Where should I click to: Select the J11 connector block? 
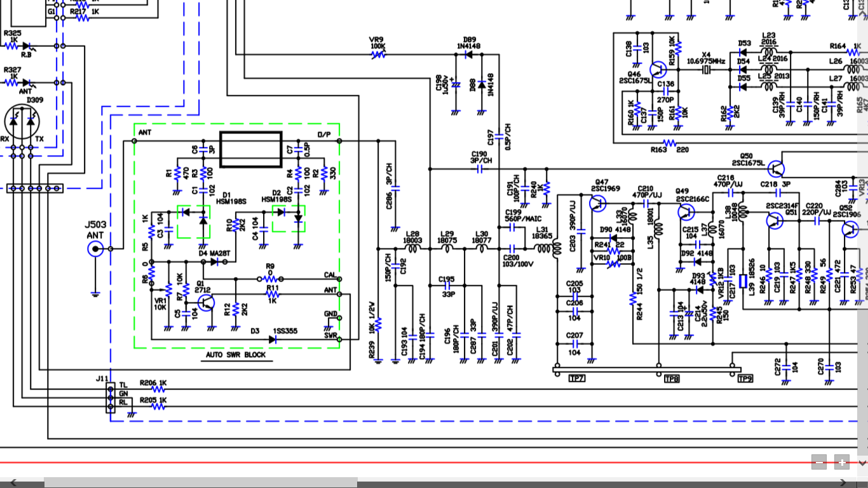click(x=111, y=398)
